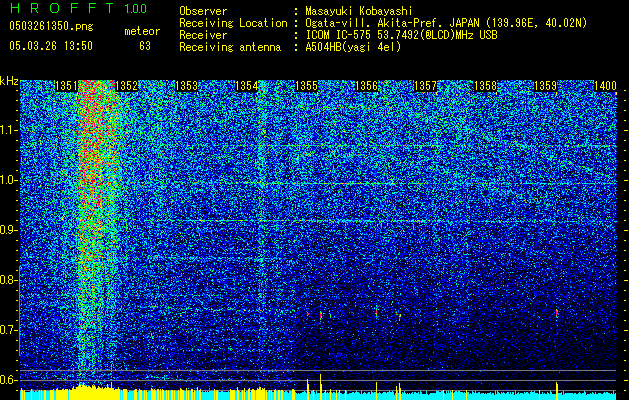Click the ICOM IC-575 receiver text
The height and width of the screenshot is (400, 629).
click(401, 35)
